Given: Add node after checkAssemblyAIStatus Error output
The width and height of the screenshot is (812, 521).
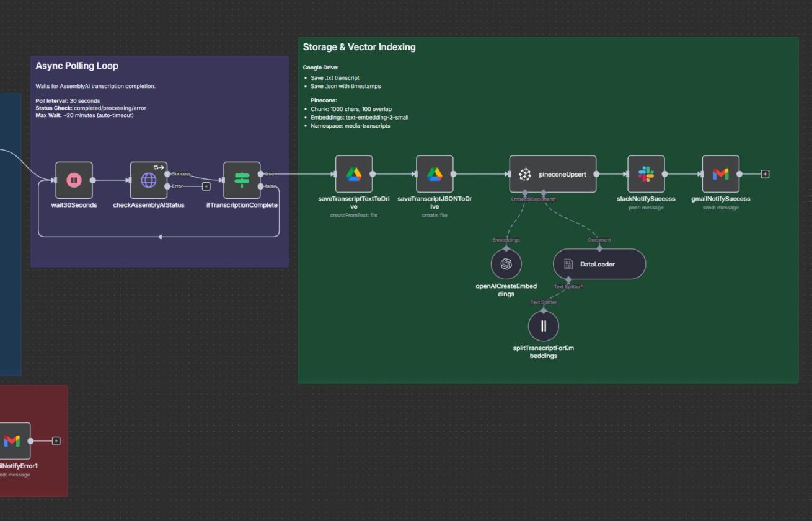Looking at the screenshot, I should pyautogui.click(x=206, y=186).
